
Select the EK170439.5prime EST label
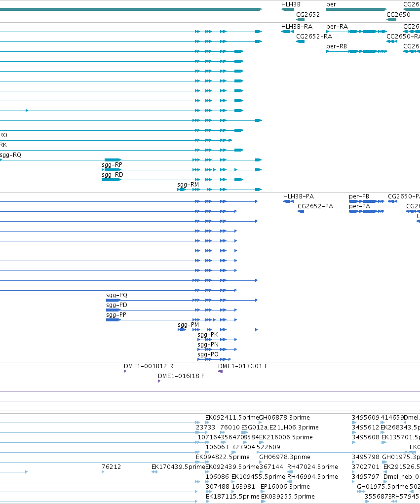coord(178,467)
